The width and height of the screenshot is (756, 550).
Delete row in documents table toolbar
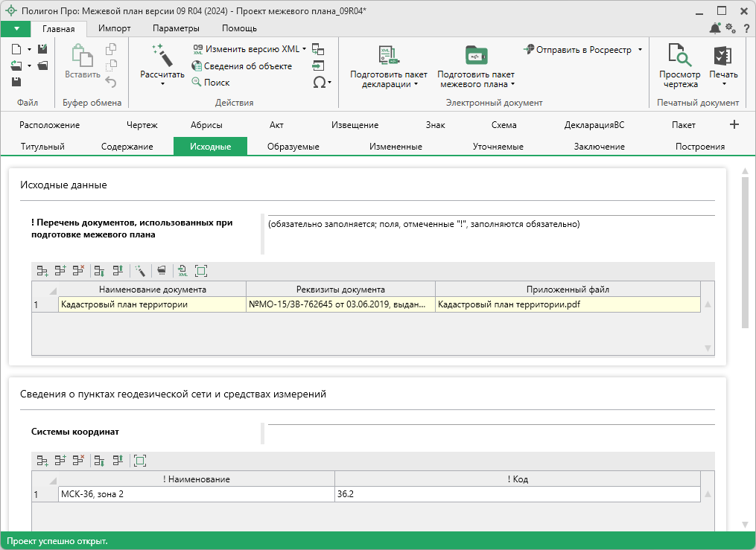pyautogui.click(x=78, y=271)
